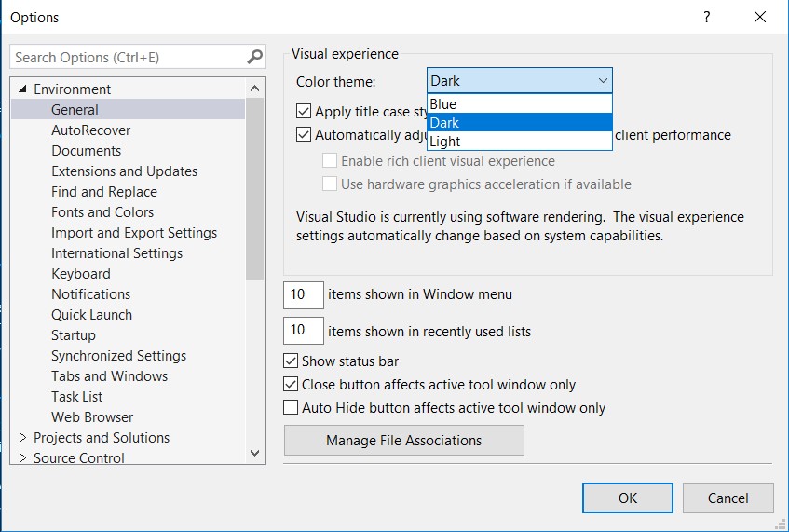
Task: Click scroll up arrow in options tree
Action: point(254,89)
